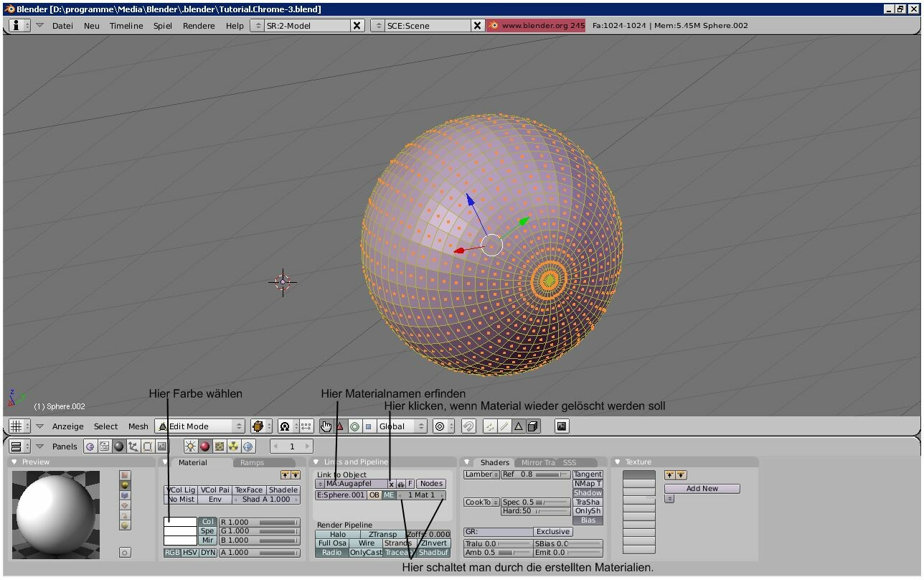
Task: Open the SR:2-Model screen selector
Action: [257, 25]
